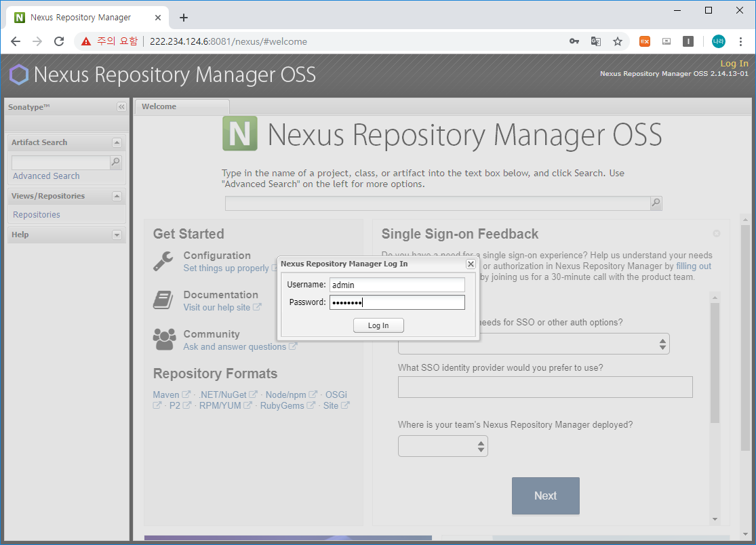Screen dimensions: 756x545
Task: Click the SSO identity provider field
Action: (545, 387)
